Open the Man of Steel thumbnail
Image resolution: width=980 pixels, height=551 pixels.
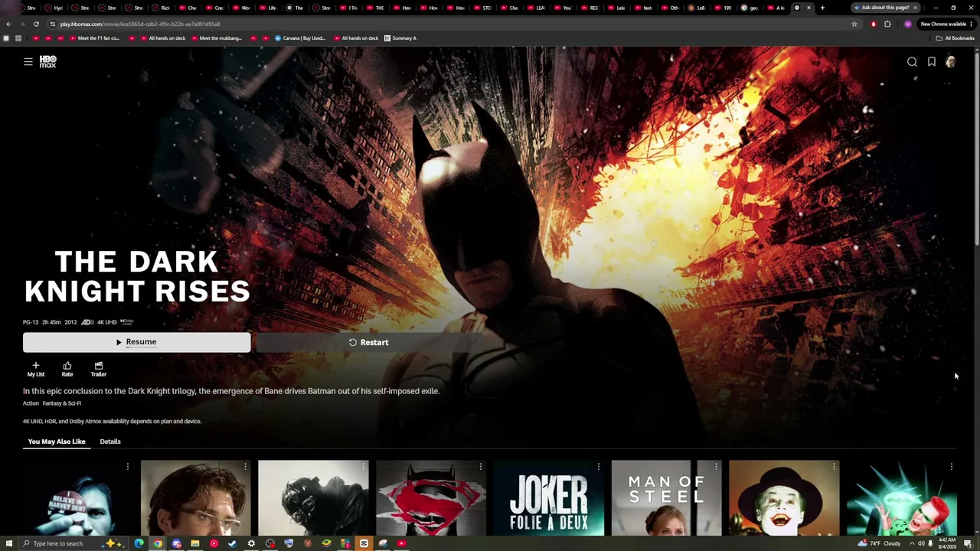666,497
